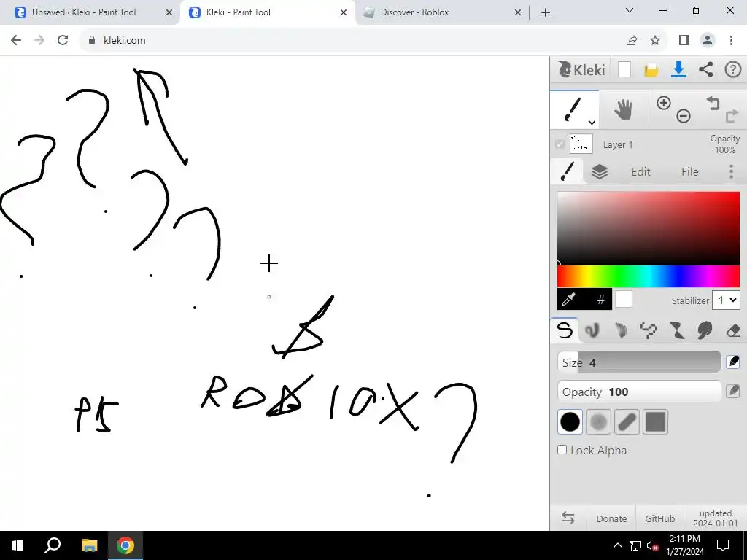The height and width of the screenshot is (560, 747).
Task: Open the tab search chevron
Action: pos(630,10)
